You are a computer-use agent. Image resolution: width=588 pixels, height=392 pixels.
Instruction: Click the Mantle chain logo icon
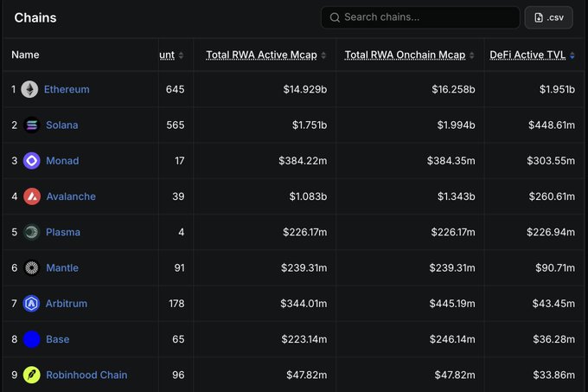(32, 268)
